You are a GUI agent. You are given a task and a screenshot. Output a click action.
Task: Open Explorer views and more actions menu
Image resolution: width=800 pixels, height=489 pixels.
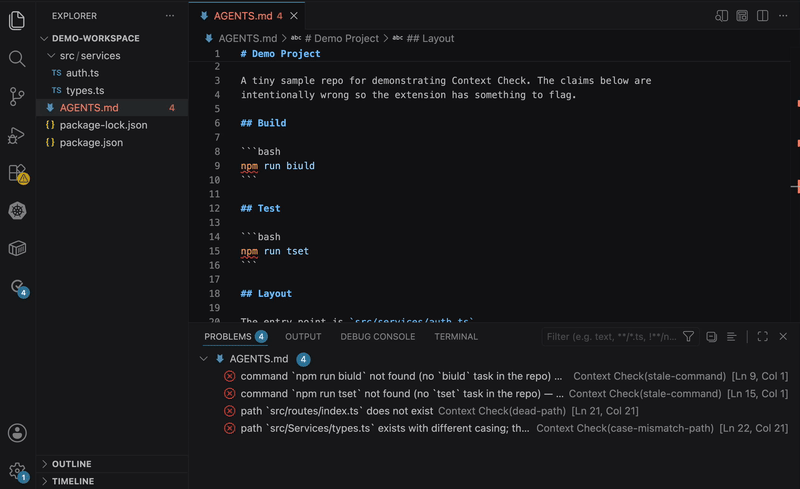[170, 16]
